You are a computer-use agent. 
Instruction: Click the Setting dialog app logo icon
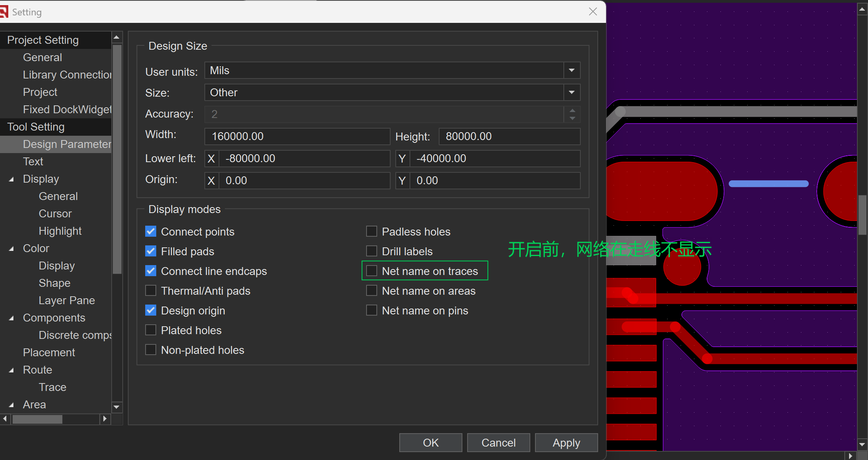[x=4, y=12]
